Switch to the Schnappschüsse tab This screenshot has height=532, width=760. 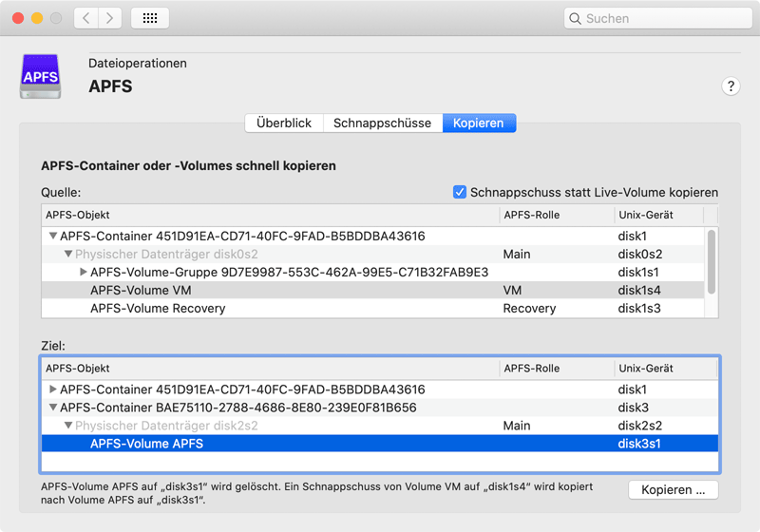point(383,123)
